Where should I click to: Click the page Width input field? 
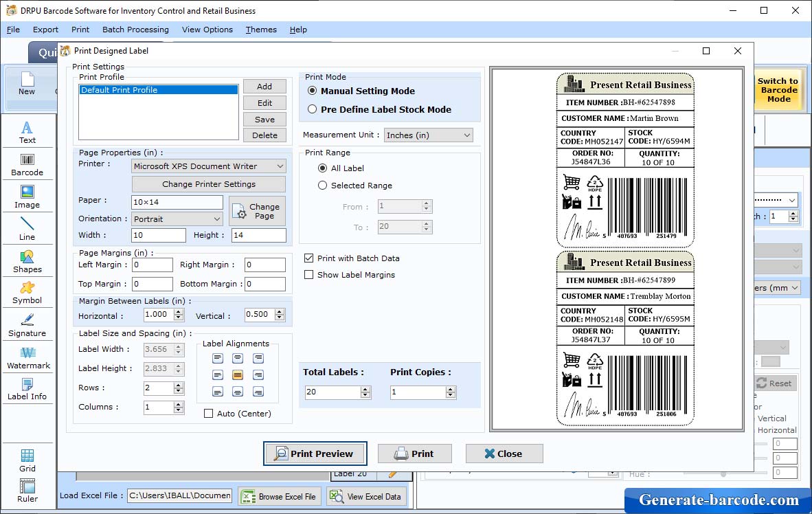tap(159, 235)
